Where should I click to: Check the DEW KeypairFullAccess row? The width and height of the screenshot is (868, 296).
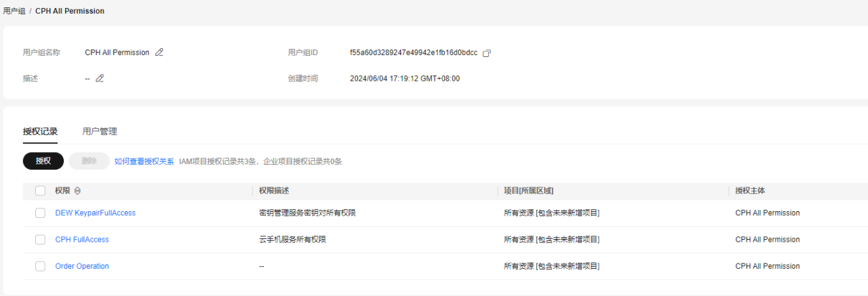coord(40,213)
